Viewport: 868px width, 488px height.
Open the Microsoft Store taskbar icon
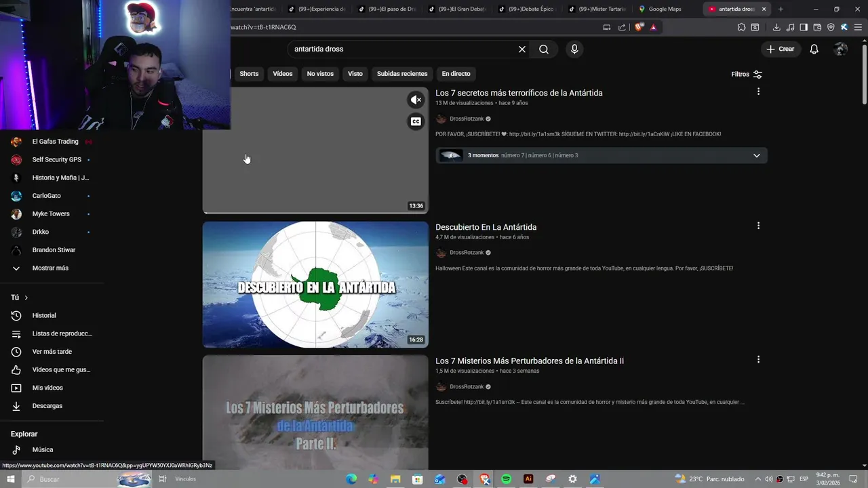click(418, 479)
